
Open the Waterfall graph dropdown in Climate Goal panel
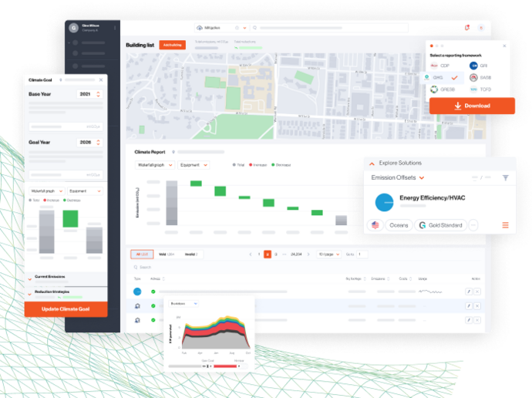47,191
